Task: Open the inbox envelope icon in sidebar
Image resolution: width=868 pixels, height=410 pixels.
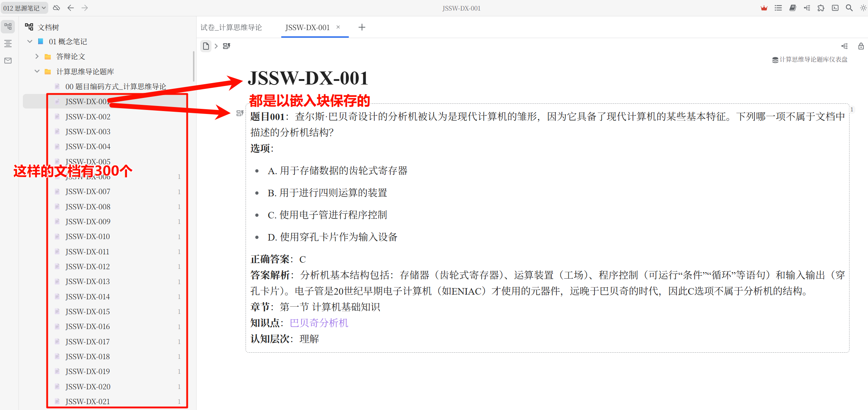Action: point(8,61)
